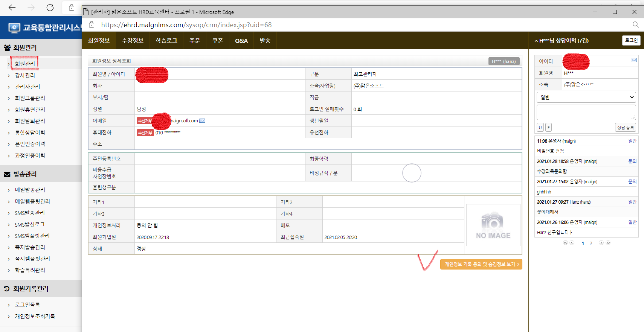Viewport: 644px width, 332px height.
Task: Open 과정인증이력 in the sidebar
Action: coord(30,155)
